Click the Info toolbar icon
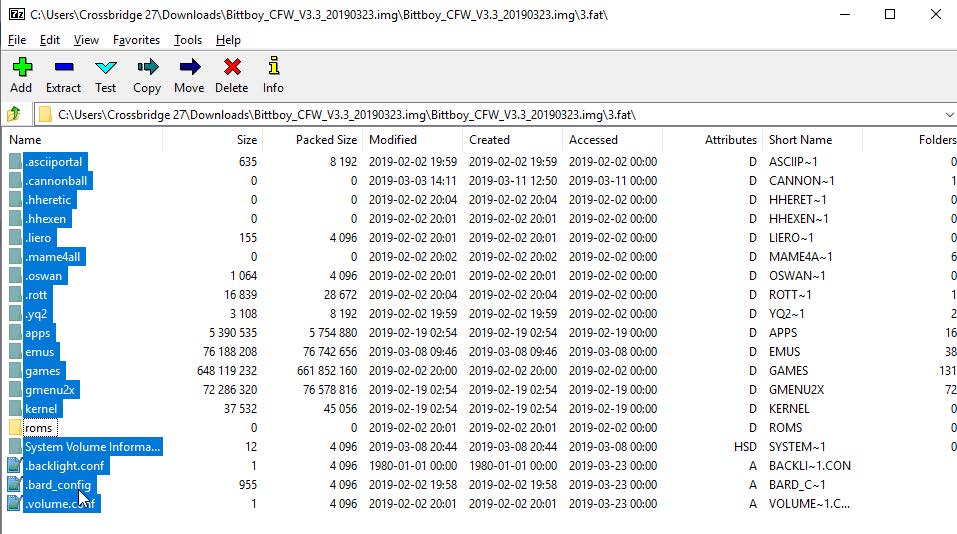The height and width of the screenshot is (534, 957). tap(273, 66)
